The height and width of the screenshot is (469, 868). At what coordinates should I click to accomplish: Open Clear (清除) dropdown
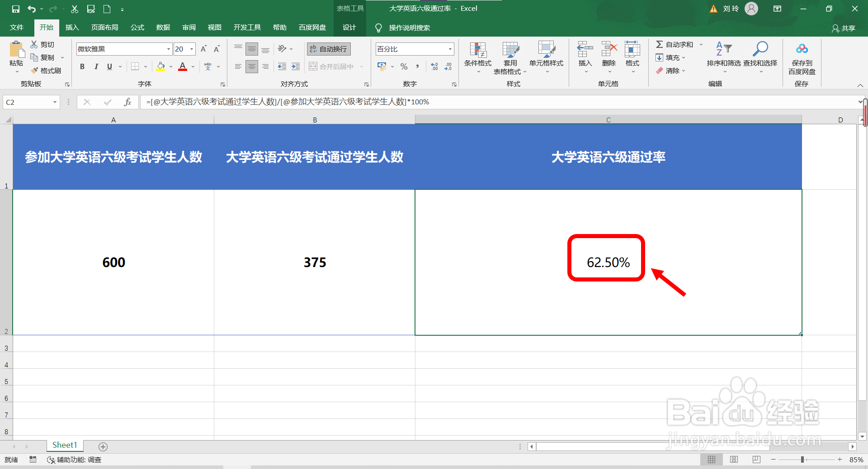[x=670, y=70]
